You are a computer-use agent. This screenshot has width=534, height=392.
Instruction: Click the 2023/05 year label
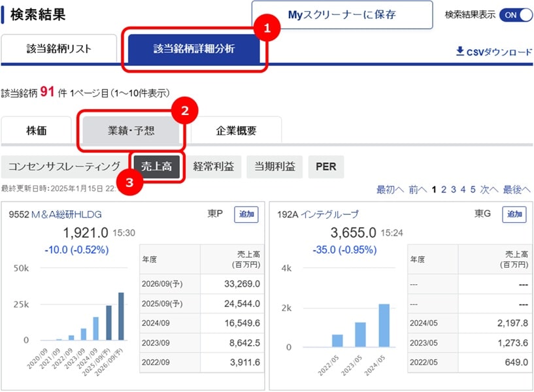click(x=424, y=342)
